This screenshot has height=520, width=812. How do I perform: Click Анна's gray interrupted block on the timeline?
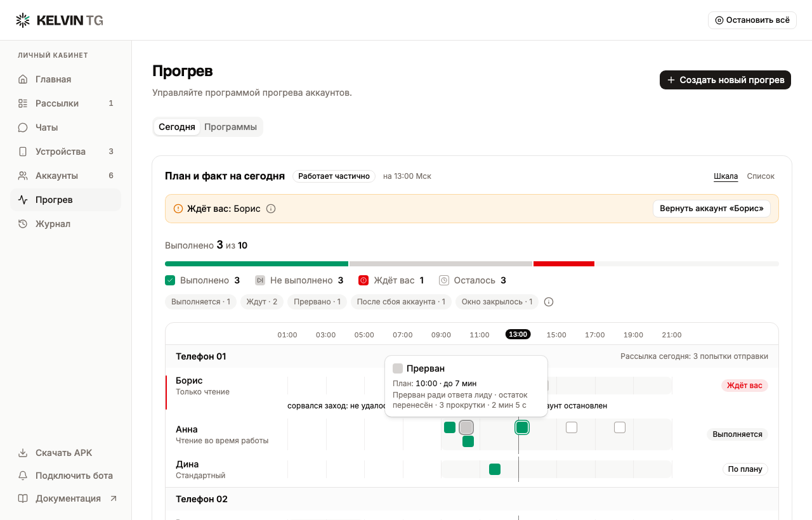click(466, 427)
